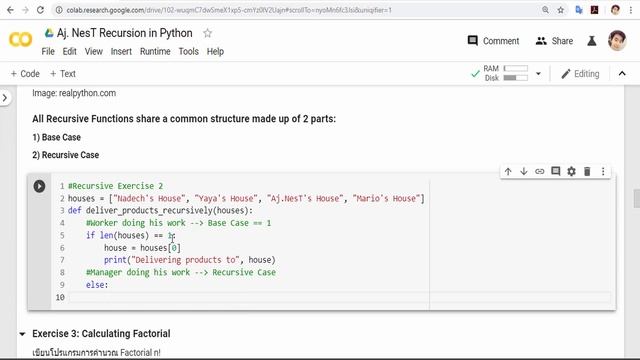Add a new Text cell

pyautogui.click(x=62, y=74)
